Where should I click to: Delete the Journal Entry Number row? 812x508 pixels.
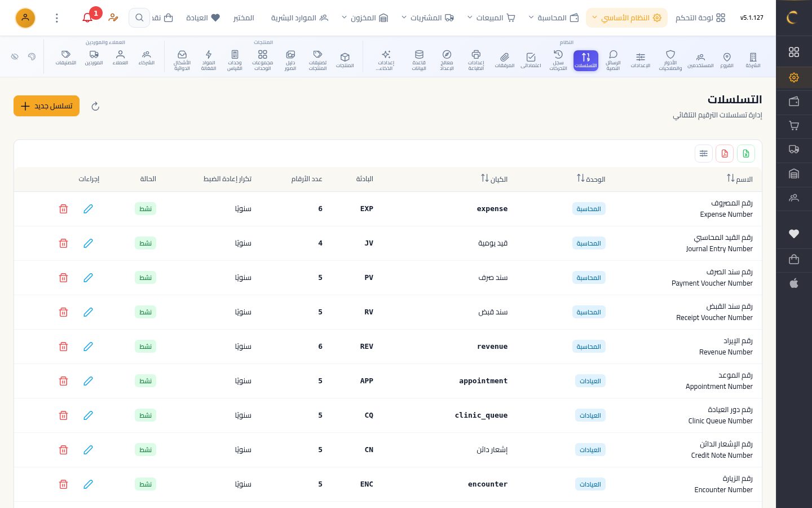pos(63,243)
